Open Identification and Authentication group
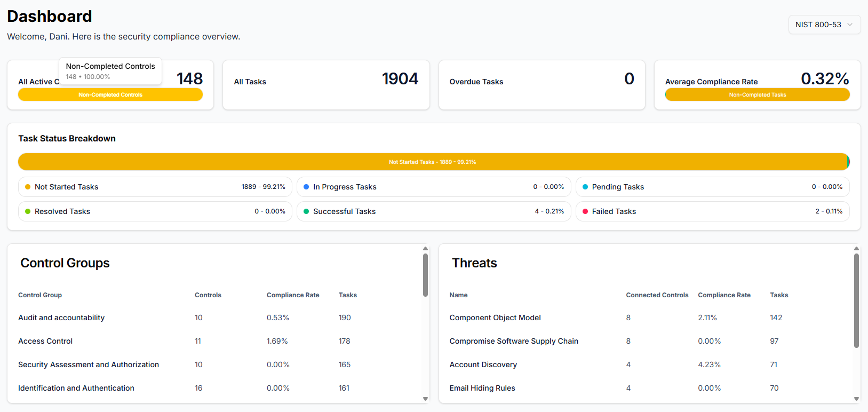The height and width of the screenshot is (412, 868). click(x=76, y=388)
